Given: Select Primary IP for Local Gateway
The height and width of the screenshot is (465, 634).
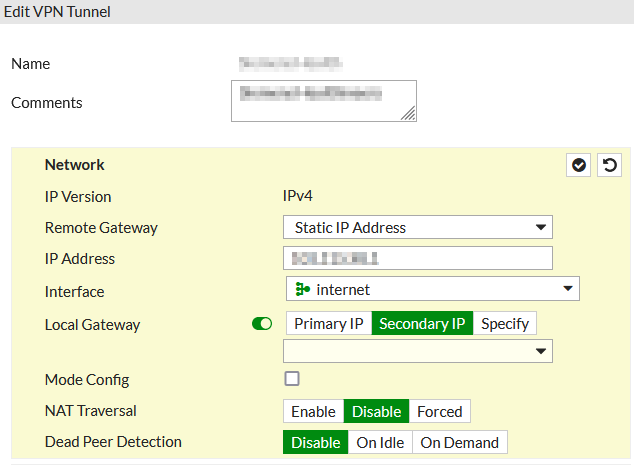Looking at the screenshot, I should 328,324.
